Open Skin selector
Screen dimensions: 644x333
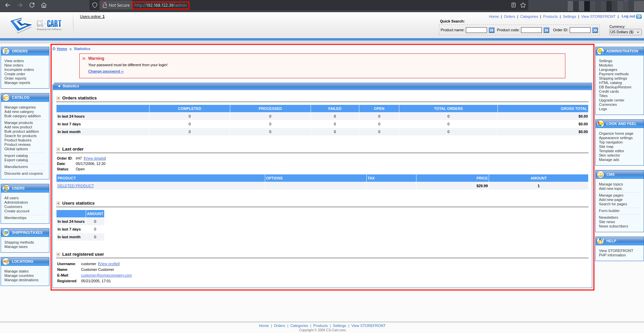pos(609,155)
